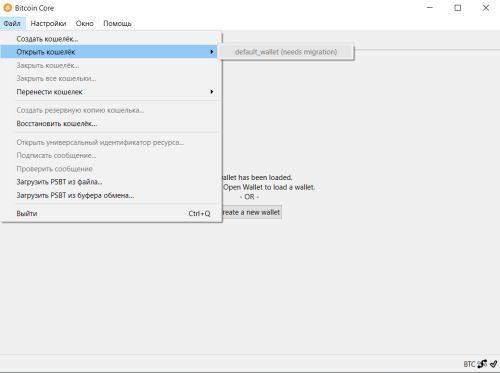Screen dimensions: 500x373
Task: Click the sync checkmark icon in status bar
Action: pos(494,364)
